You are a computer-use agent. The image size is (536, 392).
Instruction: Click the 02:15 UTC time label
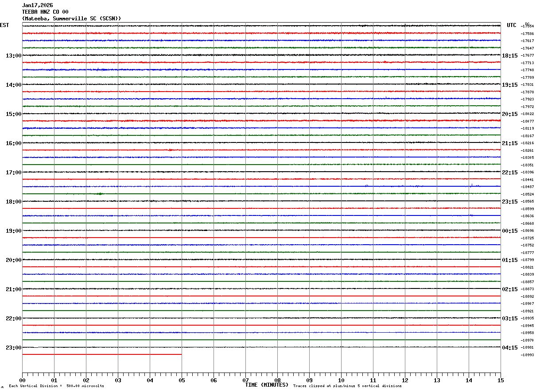[x=510, y=289]
